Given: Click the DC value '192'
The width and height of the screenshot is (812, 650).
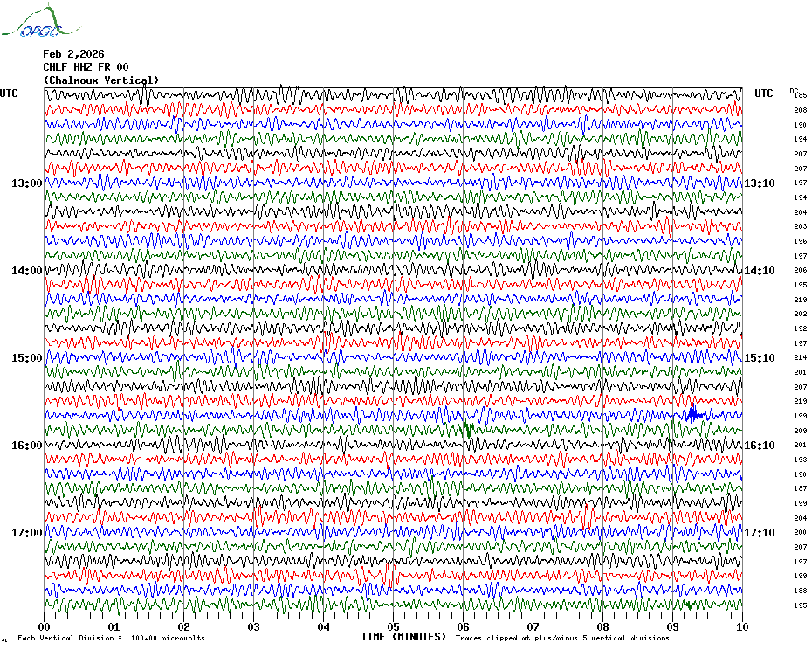Looking at the screenshot, I should (x=801, y=328).
